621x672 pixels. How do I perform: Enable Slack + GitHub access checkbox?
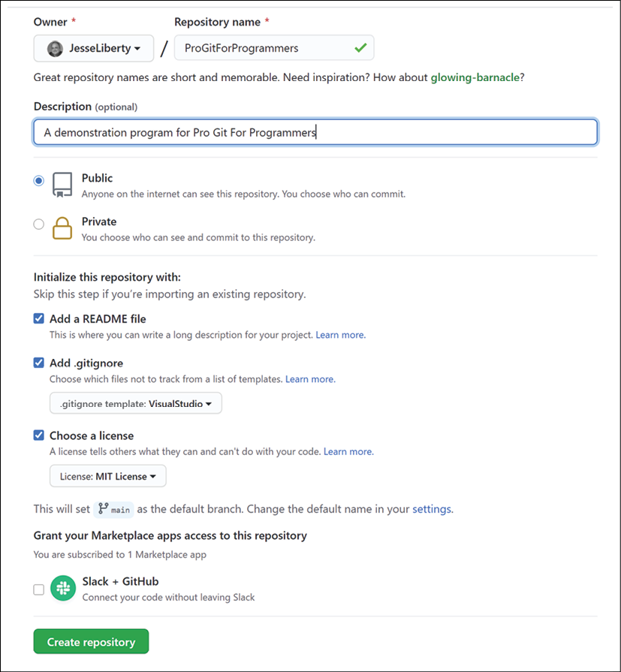coord(38,589)
